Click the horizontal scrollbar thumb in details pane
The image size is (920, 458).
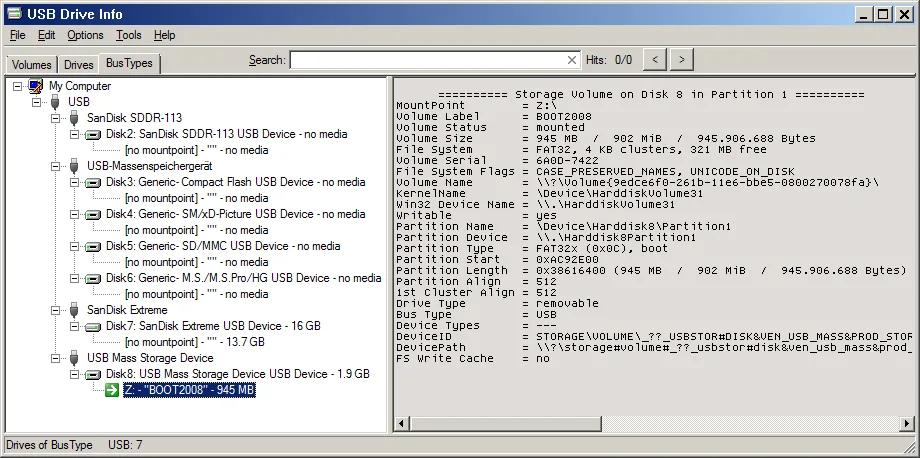tap(506, 423)
